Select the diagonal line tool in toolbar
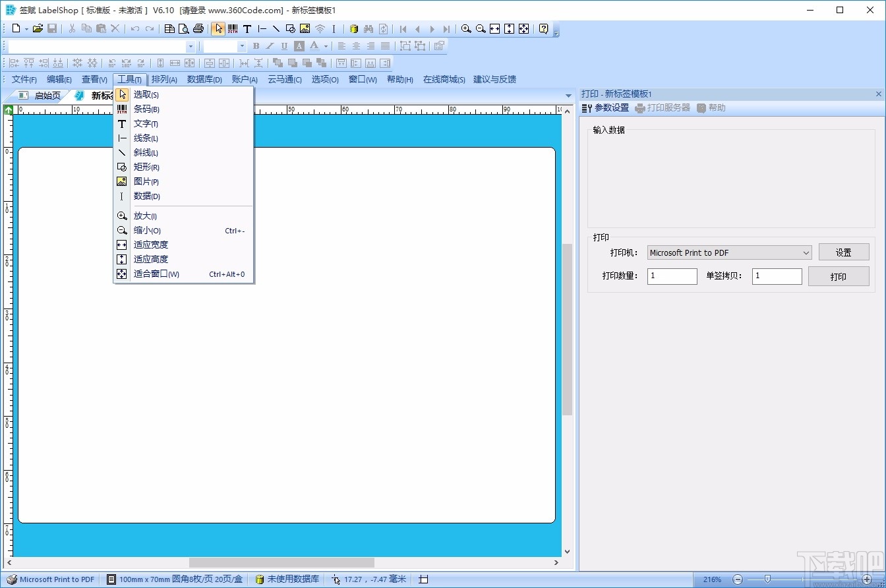 pos(276,28)
